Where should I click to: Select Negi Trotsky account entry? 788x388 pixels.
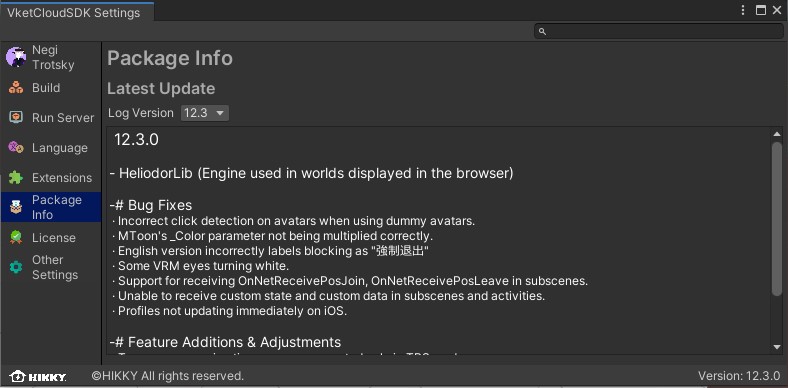(51, 57)
